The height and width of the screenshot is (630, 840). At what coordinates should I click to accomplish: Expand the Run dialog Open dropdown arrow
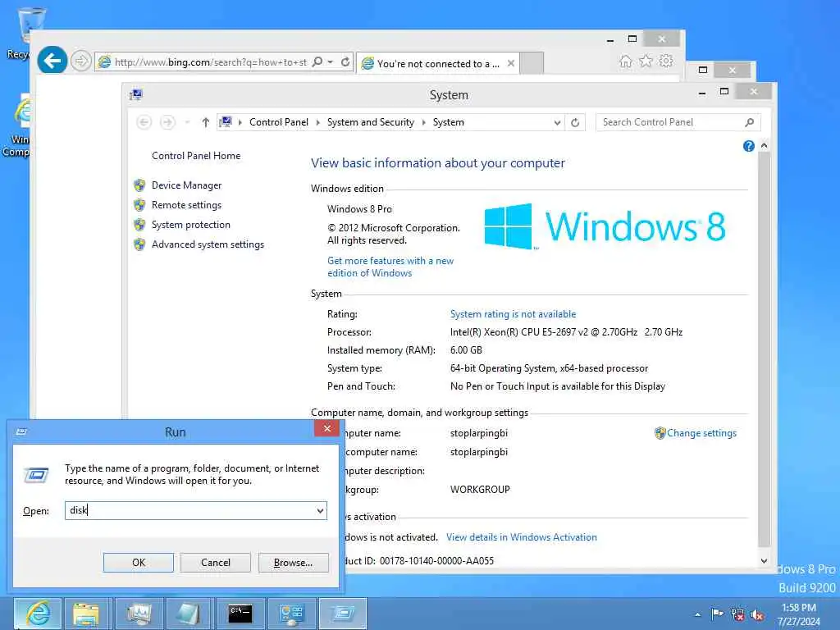coord(321,510)
